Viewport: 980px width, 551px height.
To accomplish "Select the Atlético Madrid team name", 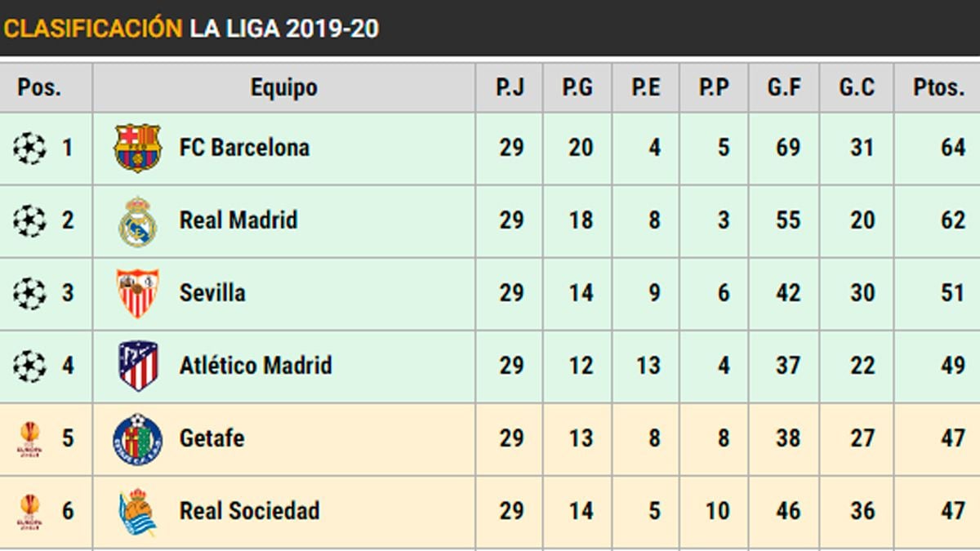I will click(x=256, y=365).
